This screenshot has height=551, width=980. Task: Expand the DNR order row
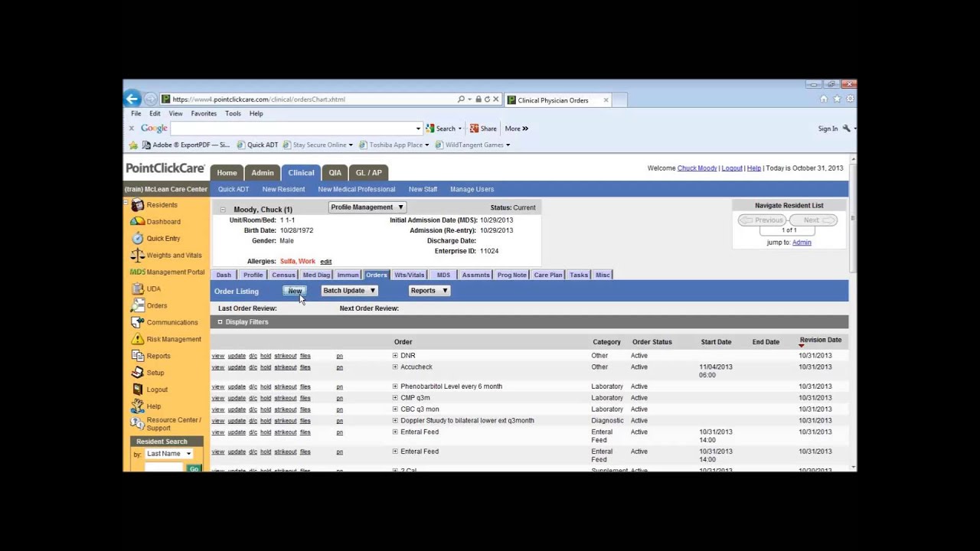pos(395,356)
